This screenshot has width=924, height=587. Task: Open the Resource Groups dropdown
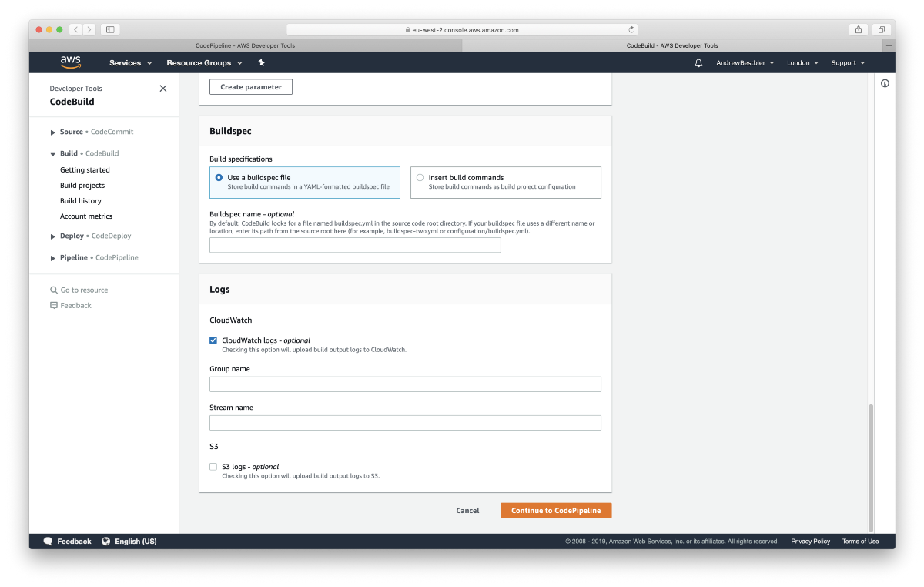coord(204,63)
